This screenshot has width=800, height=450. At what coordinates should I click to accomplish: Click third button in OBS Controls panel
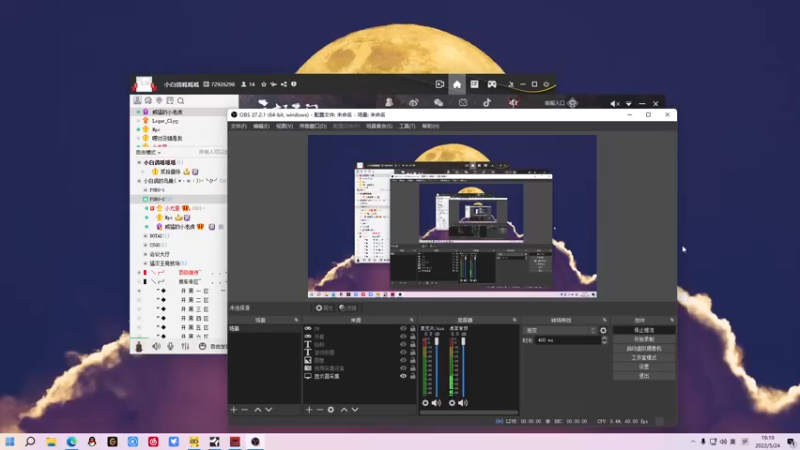point(644,348)
